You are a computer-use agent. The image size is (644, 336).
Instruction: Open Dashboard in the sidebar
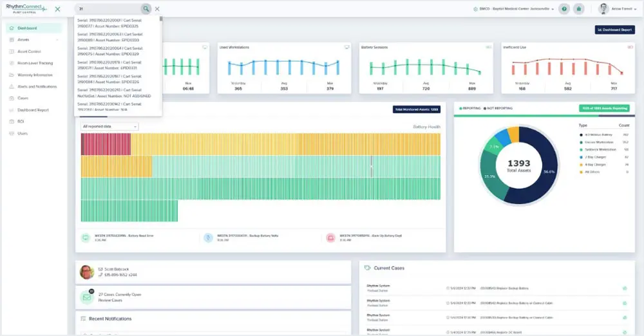click(x=34, y=28)
